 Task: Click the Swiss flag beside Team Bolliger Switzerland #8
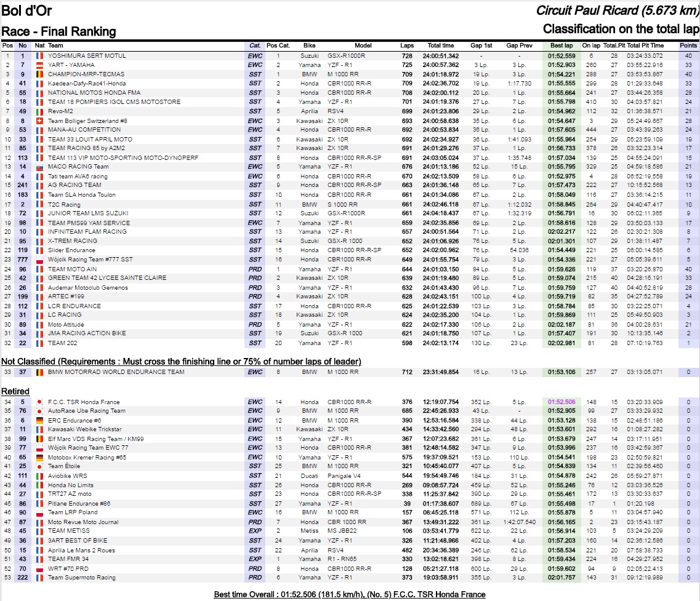(x=40, y=121)
